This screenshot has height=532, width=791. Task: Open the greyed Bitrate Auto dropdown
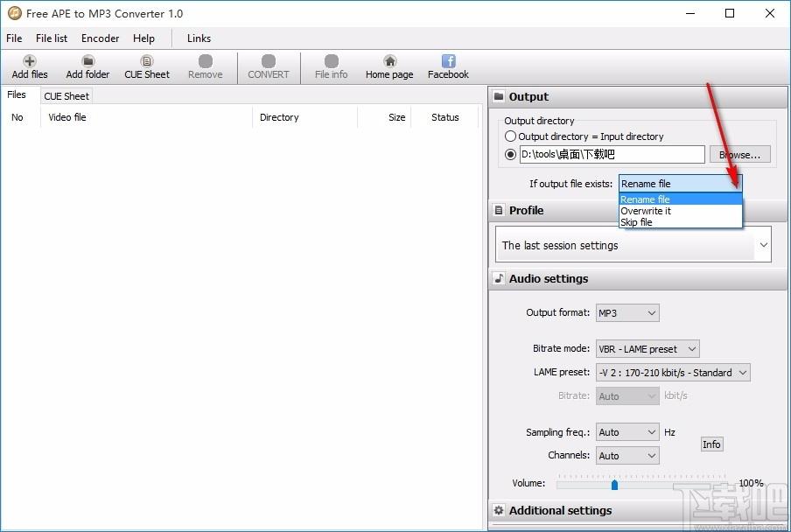point(627,396)
